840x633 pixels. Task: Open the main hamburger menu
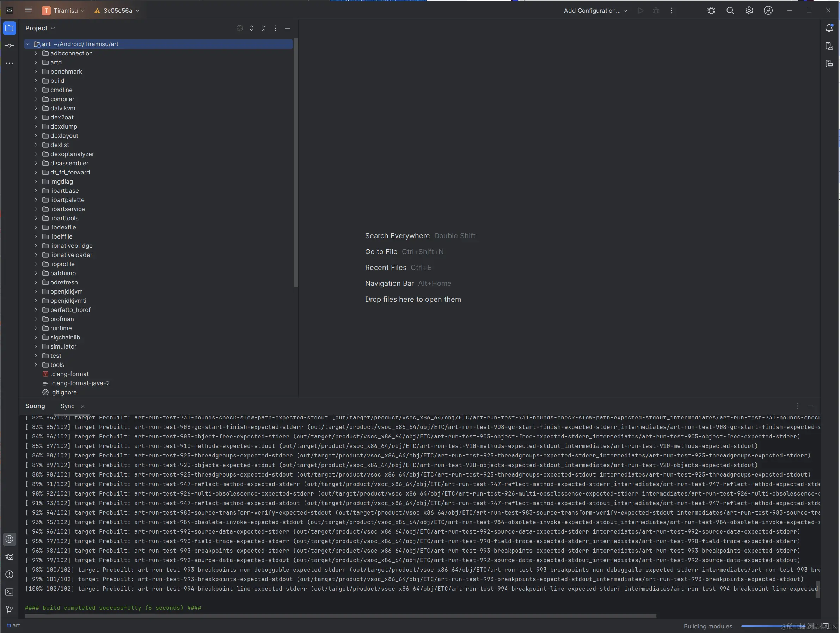(28, 10)
